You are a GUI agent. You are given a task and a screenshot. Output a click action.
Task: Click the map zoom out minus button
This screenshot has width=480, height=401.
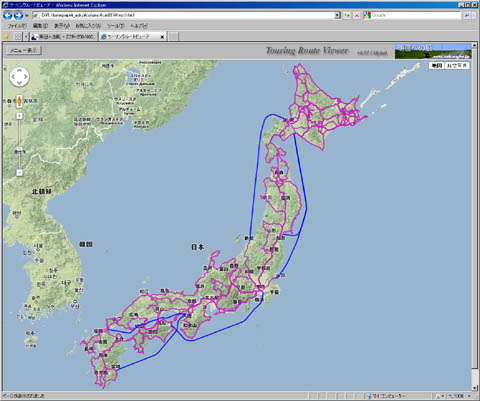tap(19, 173)
